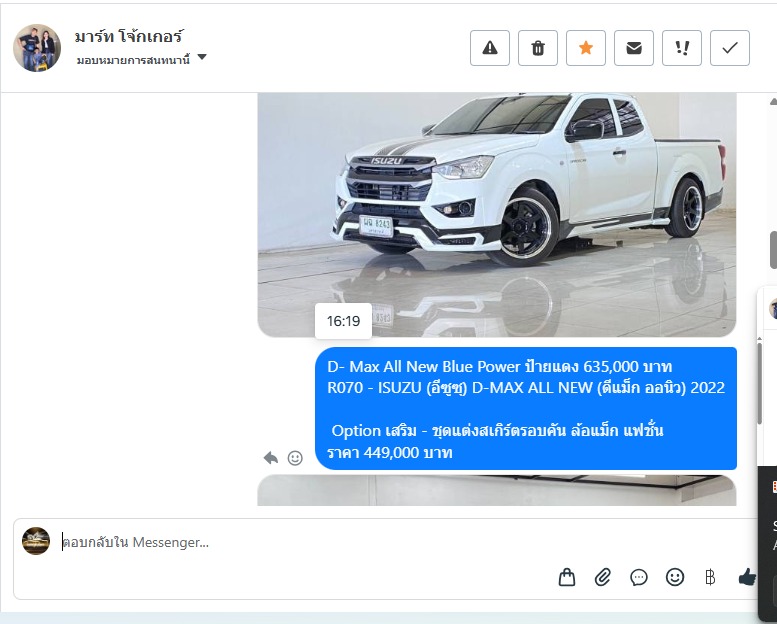Open มาร์ท โจ๊กเกอร์ profile picture
This screenshot has width=777, height=624.
[x=37, y=48]
